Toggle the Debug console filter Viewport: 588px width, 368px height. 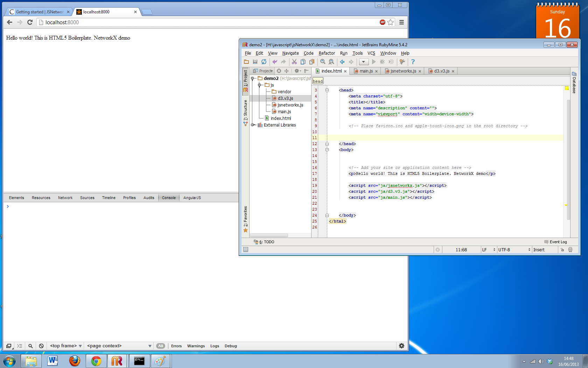231,346
